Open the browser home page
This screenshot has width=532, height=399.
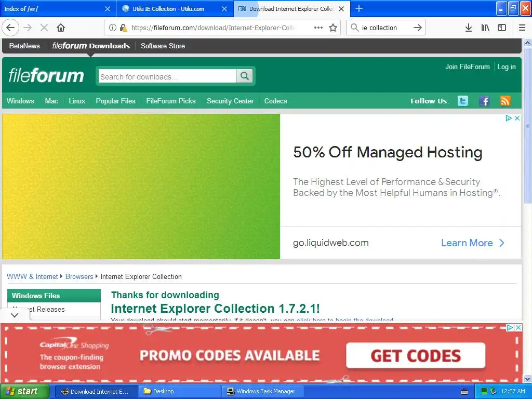[61, 28]
